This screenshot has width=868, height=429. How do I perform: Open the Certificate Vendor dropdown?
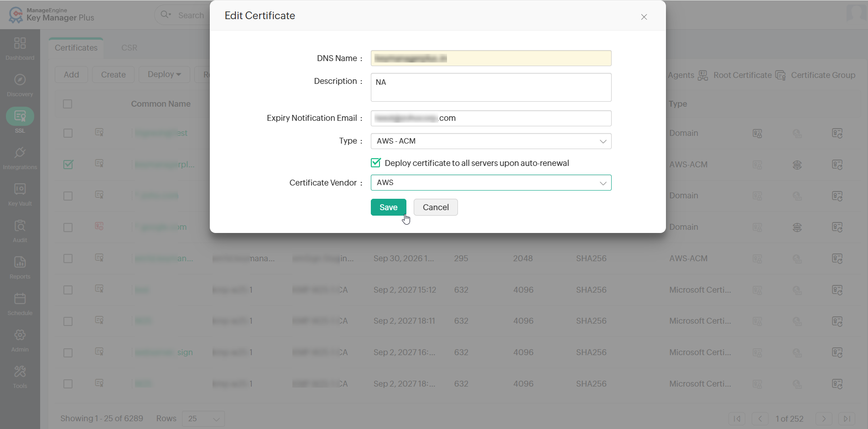(491, 183)
